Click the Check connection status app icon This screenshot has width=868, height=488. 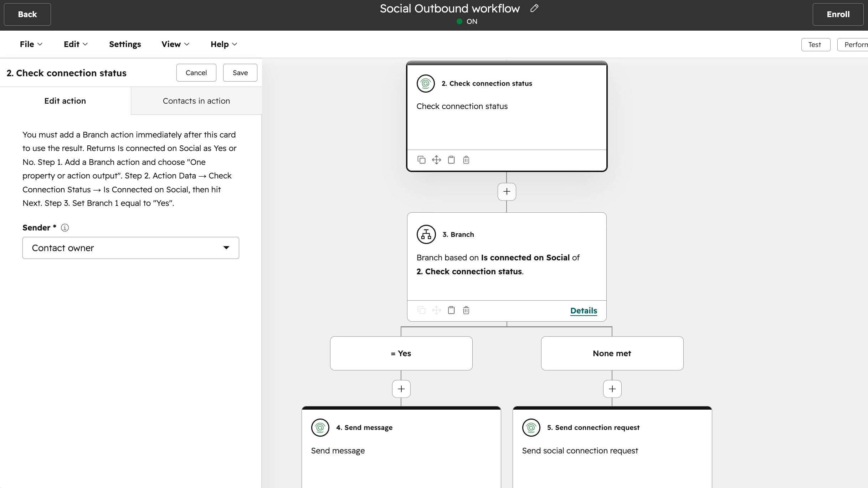pos(426,83)
